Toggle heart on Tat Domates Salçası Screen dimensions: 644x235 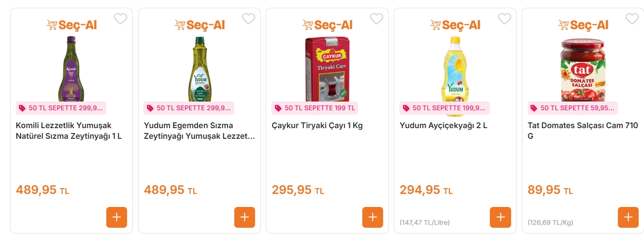(632, 19)
